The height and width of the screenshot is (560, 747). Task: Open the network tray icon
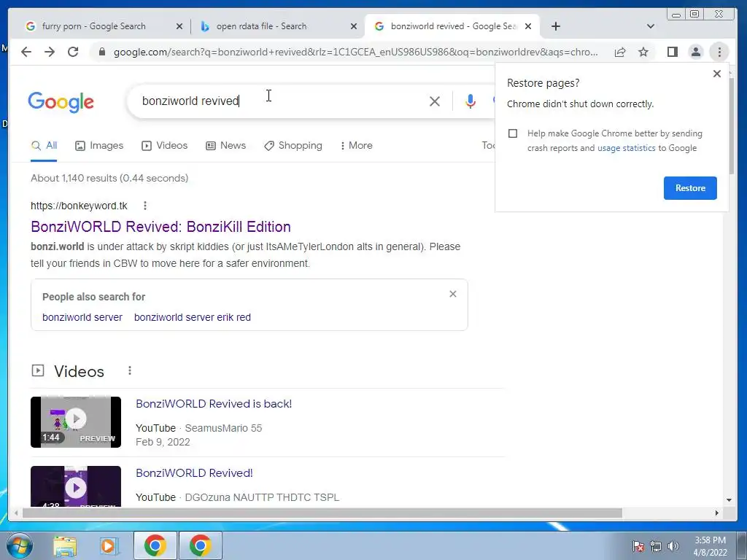(x=656, y=546)
